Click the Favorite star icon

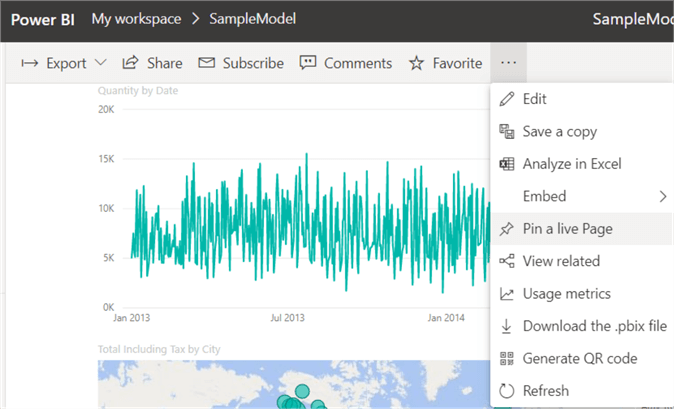[x=416, y=63]
